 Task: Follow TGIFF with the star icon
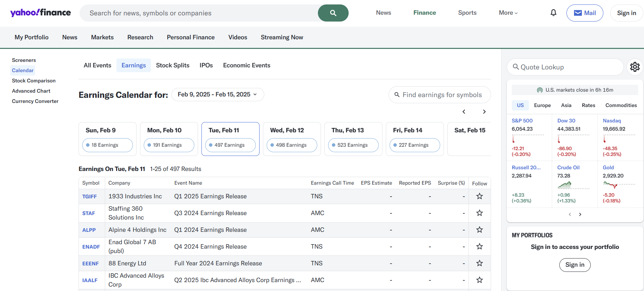[x=479, y=196]
